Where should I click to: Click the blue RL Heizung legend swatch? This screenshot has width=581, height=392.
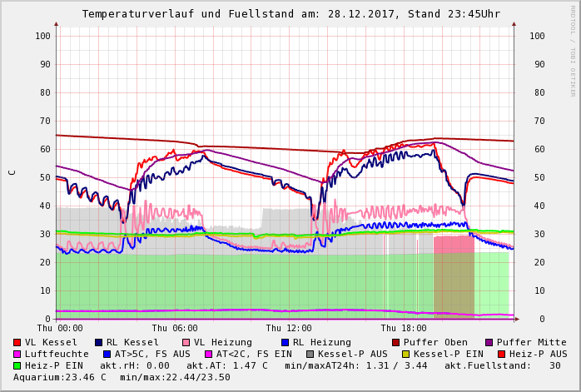(x=286, y=342)
